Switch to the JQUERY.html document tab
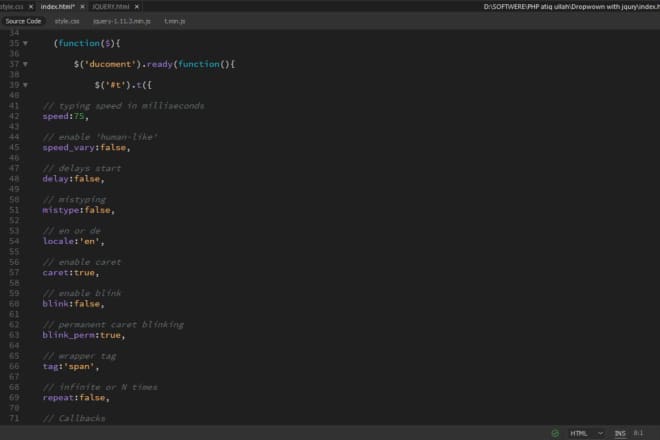660x440 pixels. (111, 7)
